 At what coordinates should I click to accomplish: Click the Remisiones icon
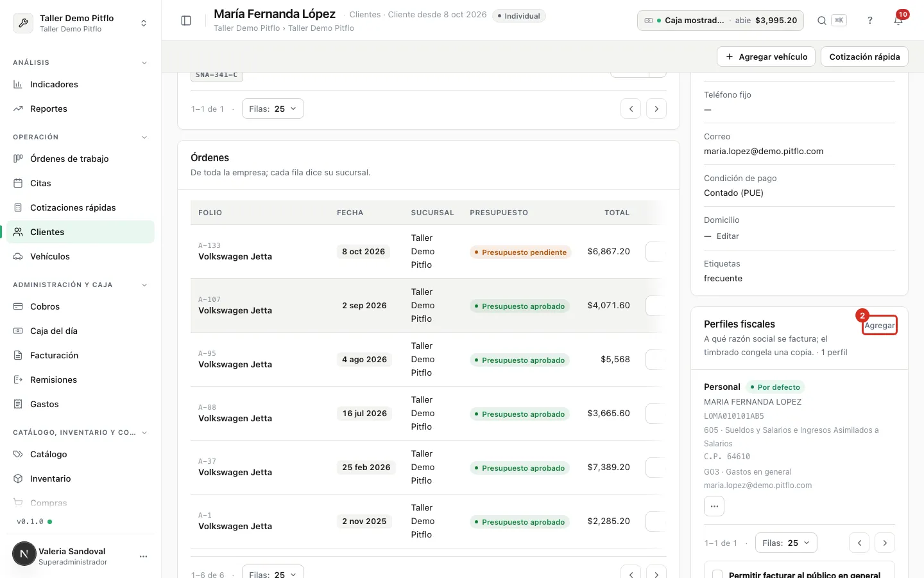coord(18,380)
